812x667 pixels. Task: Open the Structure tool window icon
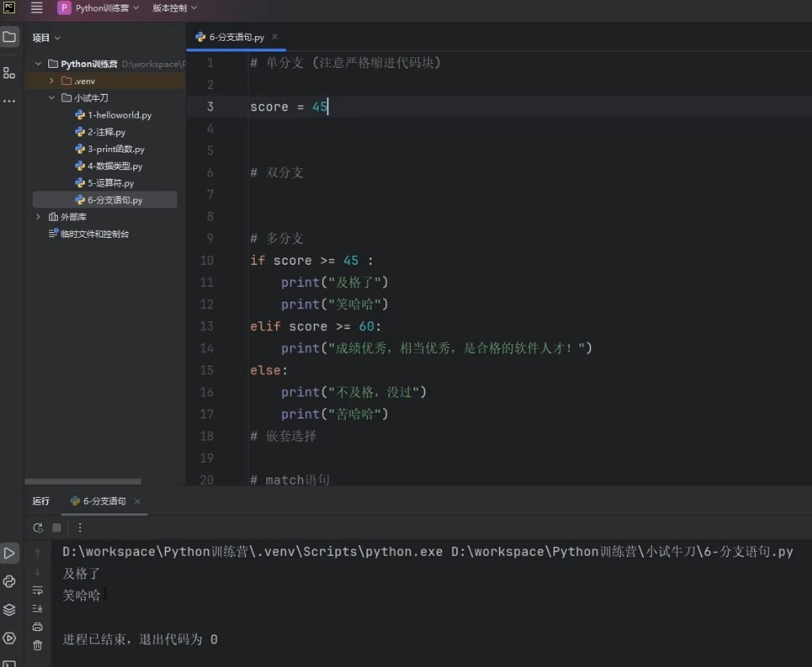point(9,73)
